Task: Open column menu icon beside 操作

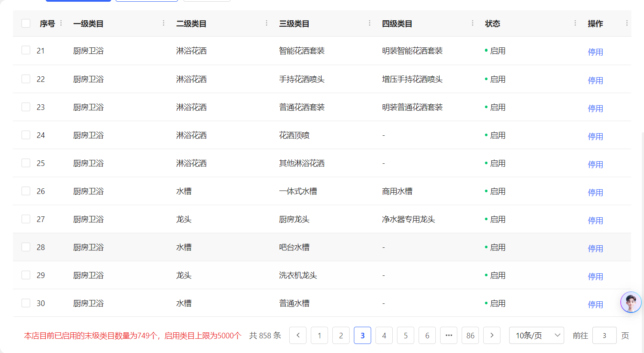Action: coord(627,23)
